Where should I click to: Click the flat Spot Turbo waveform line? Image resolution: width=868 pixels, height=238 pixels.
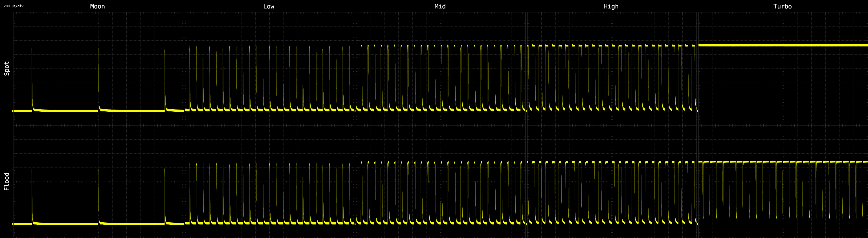[783, 45]
